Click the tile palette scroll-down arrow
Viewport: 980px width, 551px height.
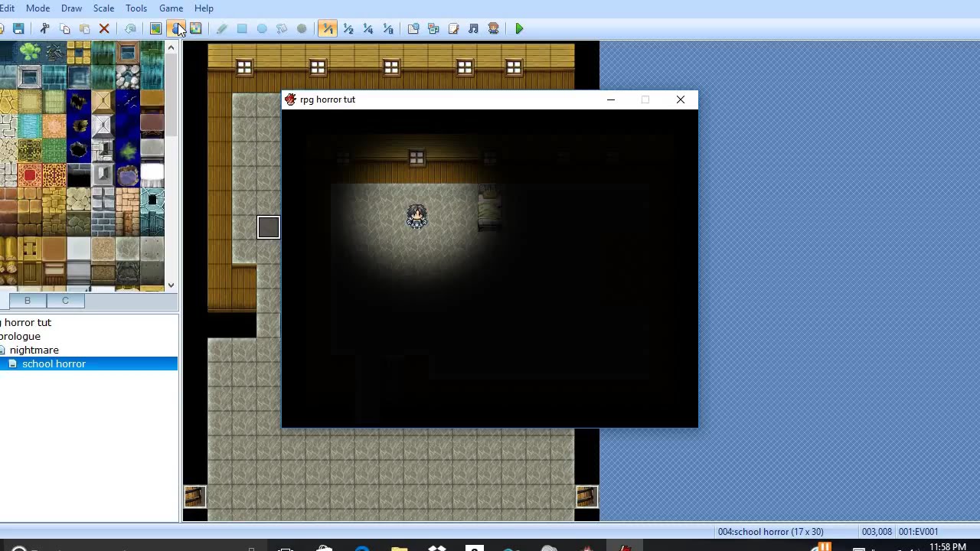coord(171,285)
